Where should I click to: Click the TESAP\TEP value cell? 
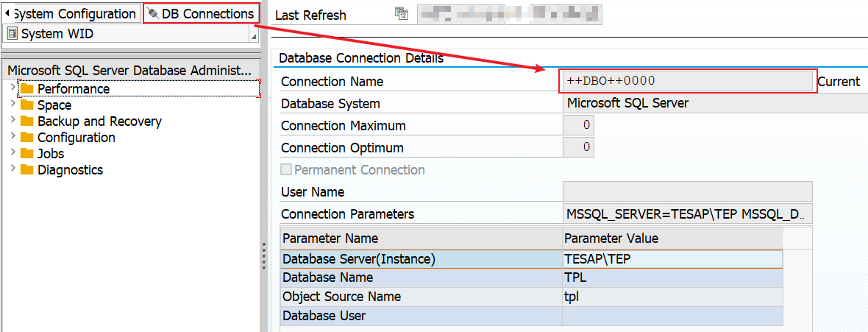click(672, 259)
